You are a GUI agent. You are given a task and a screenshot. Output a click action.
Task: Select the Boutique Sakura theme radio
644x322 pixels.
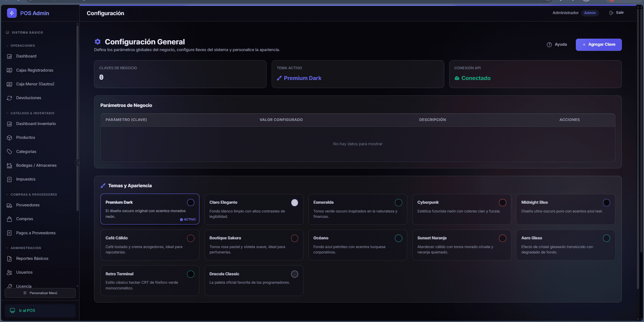click(294, 238)
